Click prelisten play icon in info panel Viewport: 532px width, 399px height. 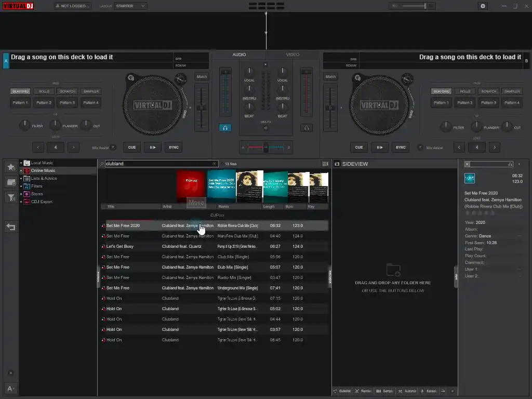pos(467,164)
